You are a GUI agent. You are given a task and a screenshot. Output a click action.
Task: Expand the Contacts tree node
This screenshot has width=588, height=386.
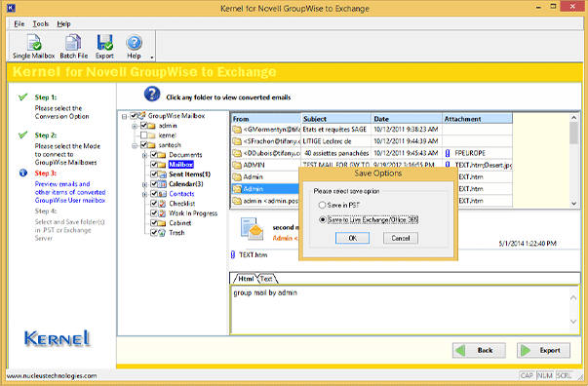pos(144,194)
